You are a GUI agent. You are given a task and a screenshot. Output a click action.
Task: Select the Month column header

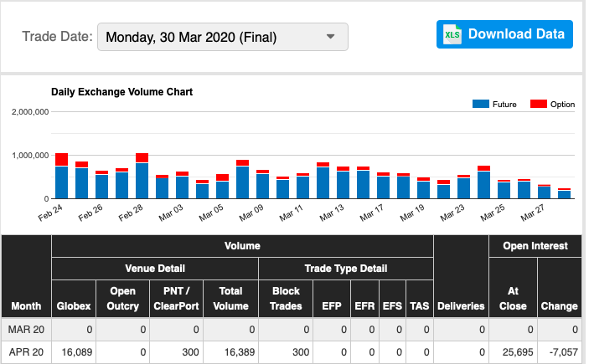[x=26, y=305]
